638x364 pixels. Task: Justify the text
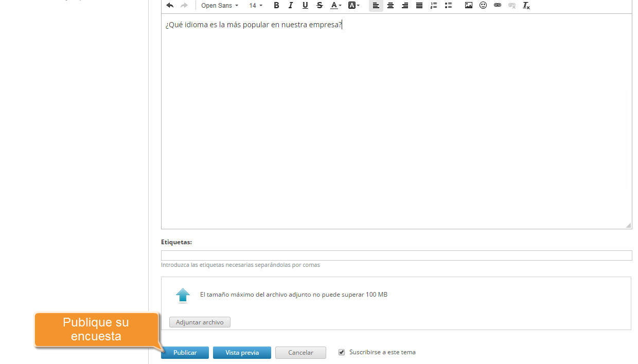click(419, 5)
